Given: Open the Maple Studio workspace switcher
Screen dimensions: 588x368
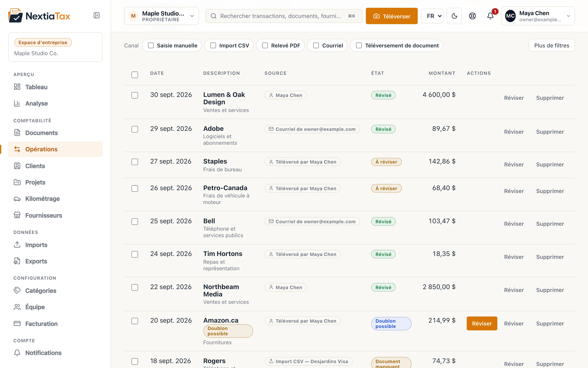Looking at the screenshot, I should point(161,16).
